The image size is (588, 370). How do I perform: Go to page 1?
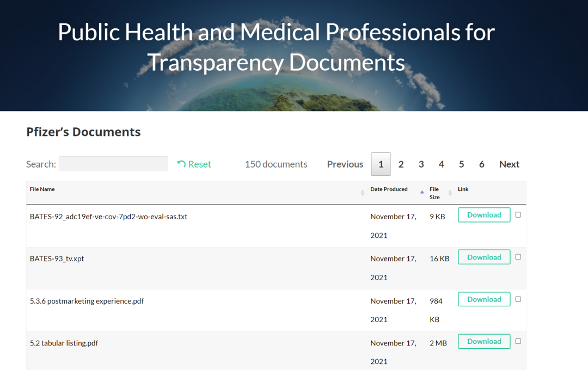coord(381,164)
